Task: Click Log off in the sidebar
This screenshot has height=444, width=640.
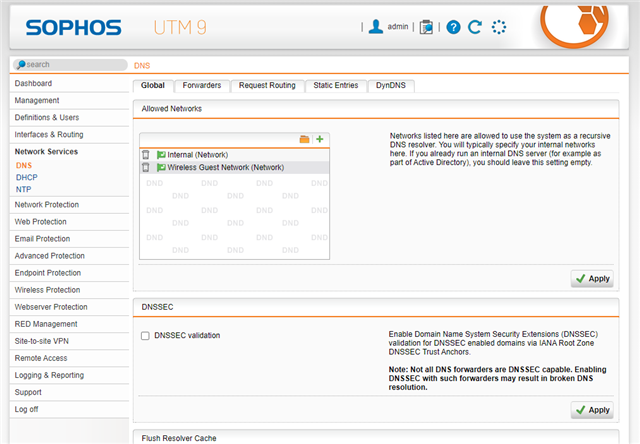Action: click(69, 409)
